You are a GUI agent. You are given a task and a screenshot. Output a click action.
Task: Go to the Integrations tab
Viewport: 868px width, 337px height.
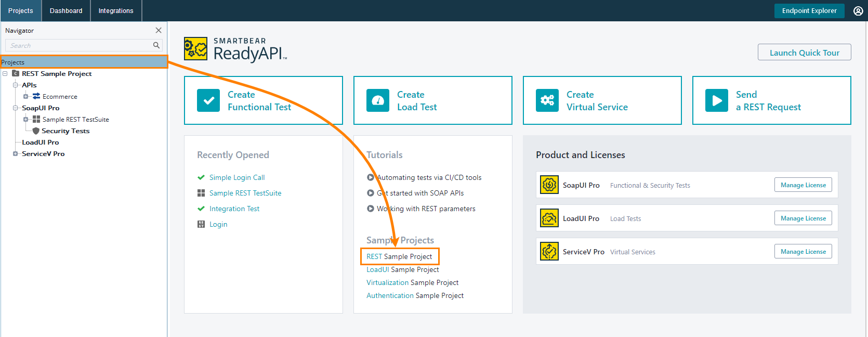pyautogui.click(x=116, y=11)
